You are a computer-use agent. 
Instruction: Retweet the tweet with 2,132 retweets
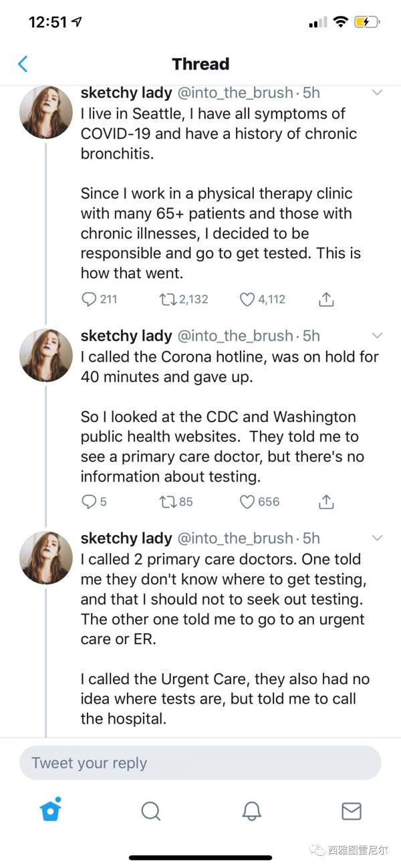(167, 299)
